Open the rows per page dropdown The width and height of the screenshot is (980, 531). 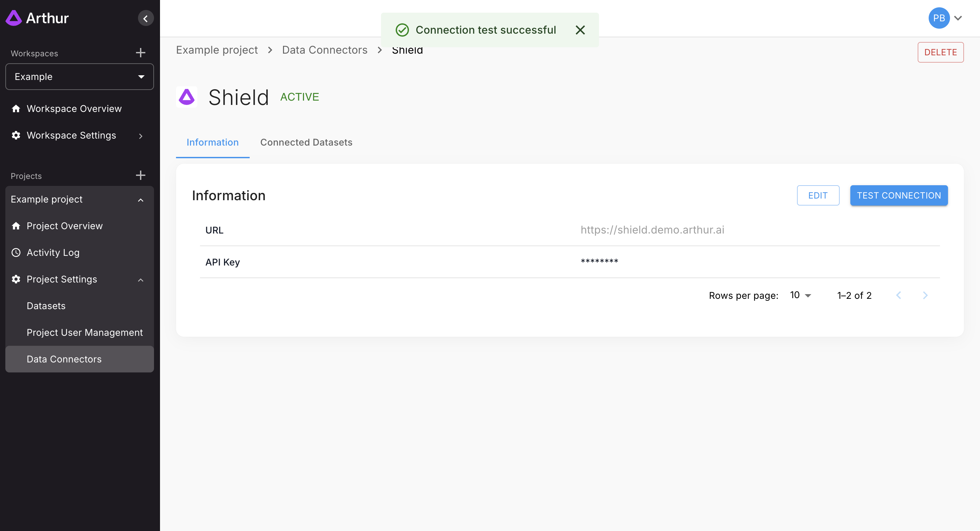click(800, 295)
